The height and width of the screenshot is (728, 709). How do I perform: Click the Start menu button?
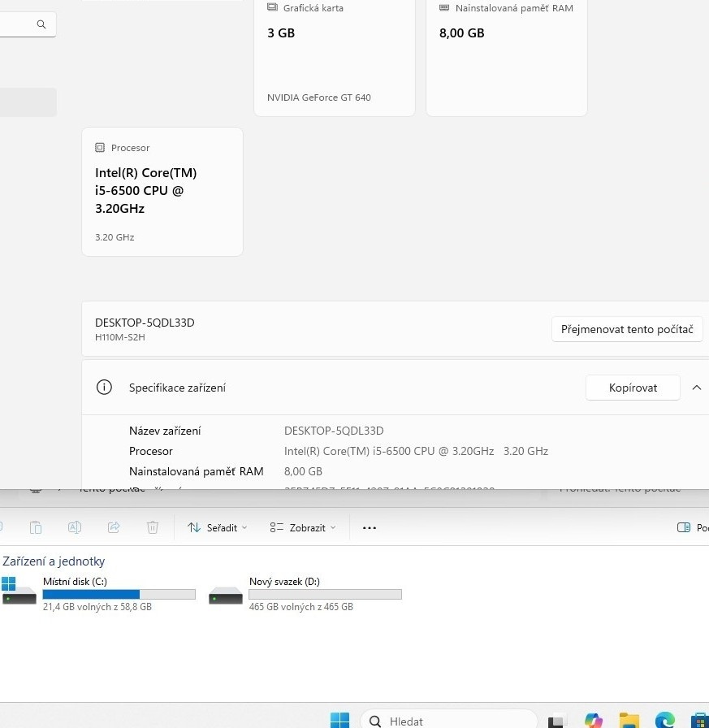tap(339, 721)
